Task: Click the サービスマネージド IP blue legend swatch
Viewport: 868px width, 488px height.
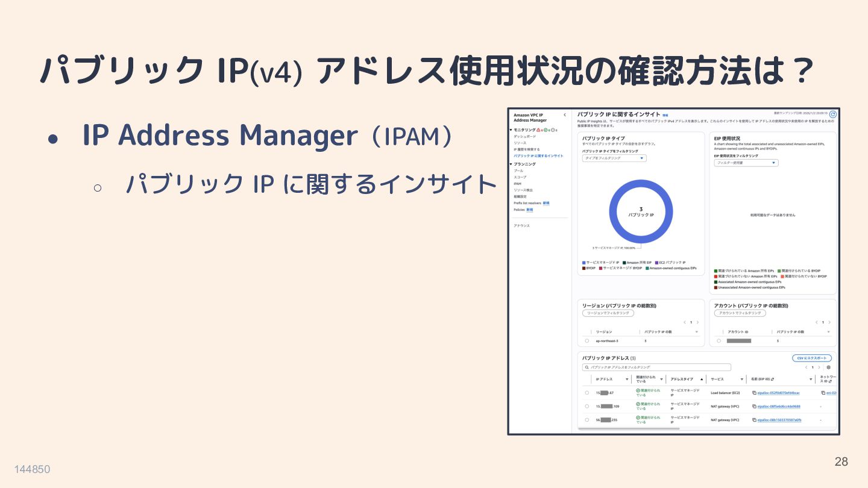Action: 584,263
